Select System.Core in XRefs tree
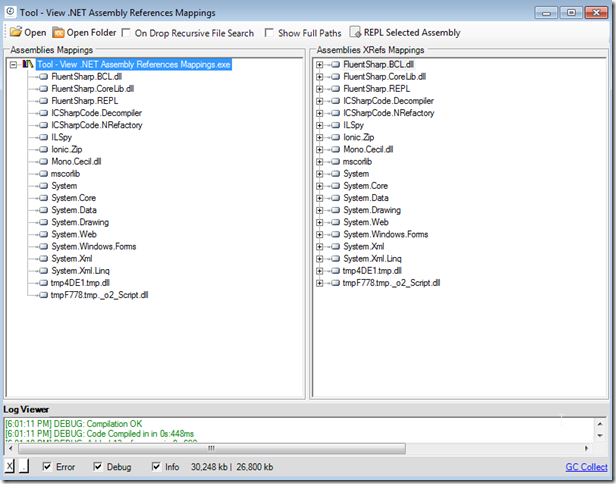616x484 pixels. tap(365, 186)
